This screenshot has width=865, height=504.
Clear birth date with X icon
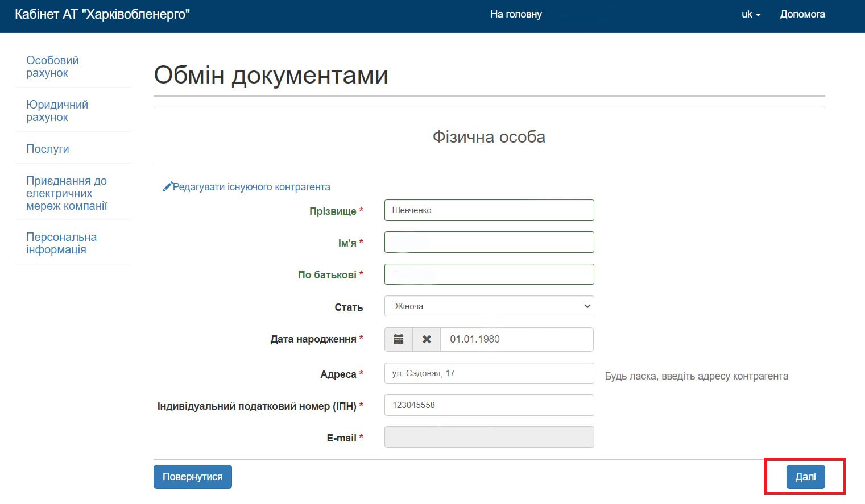pyautogui.click(x=427, y=339)
